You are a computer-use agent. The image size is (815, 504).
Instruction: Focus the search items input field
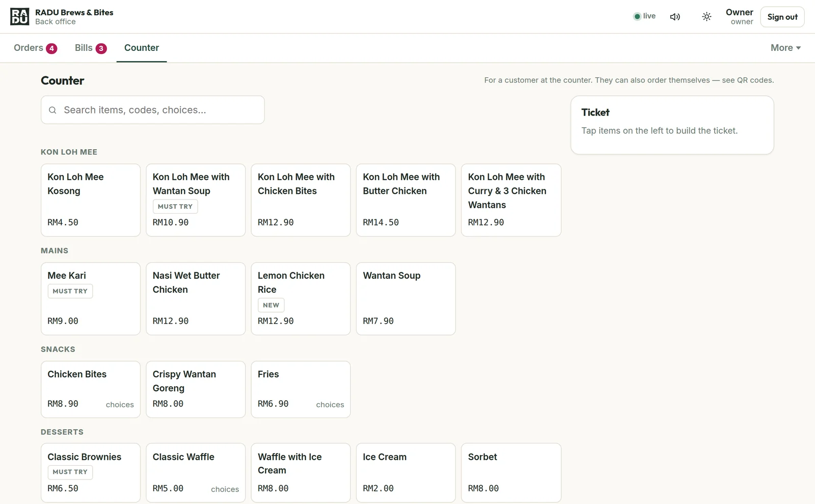point(153,110)
